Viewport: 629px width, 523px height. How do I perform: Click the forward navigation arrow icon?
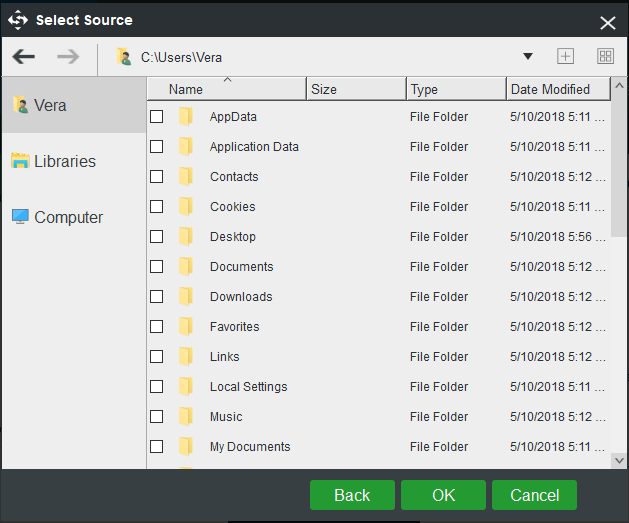click(x=68, y=57)
